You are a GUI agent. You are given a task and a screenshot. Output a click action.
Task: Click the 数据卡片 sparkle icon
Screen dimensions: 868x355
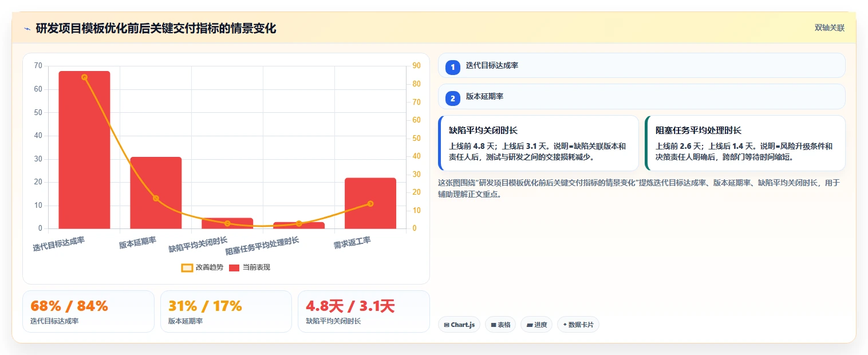[x=565, y=325]
